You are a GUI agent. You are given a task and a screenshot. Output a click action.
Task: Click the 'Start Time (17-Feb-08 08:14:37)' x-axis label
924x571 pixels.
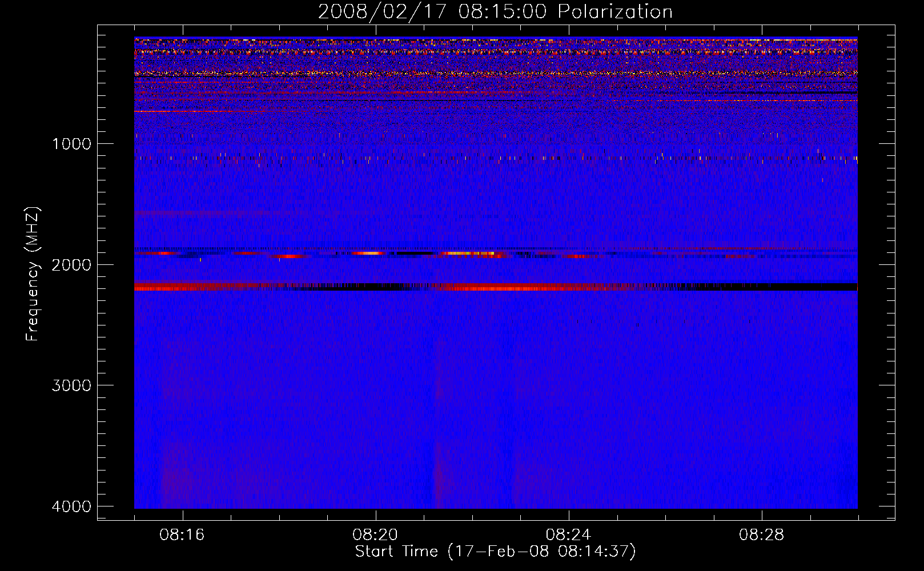495,552
